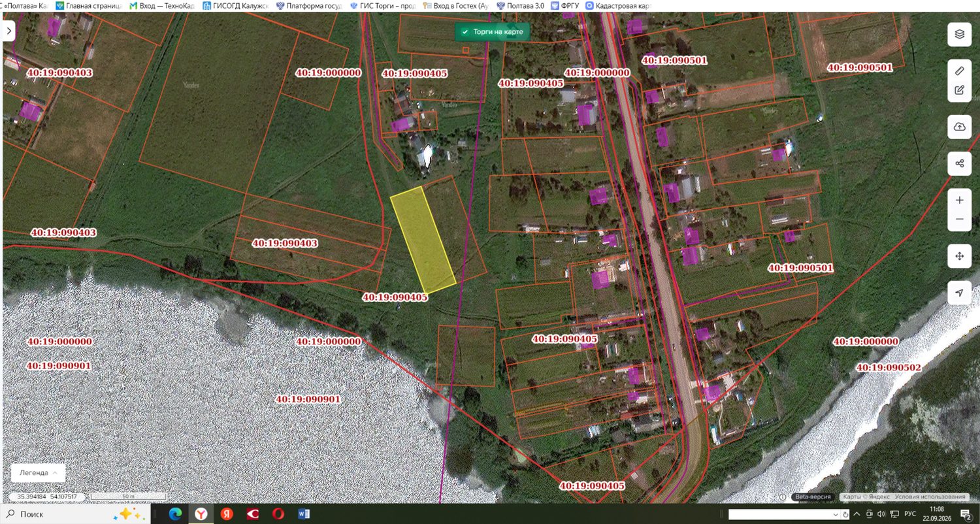Open ФРГУ bookmark
The image size is (980, 524).
(565, 5)
